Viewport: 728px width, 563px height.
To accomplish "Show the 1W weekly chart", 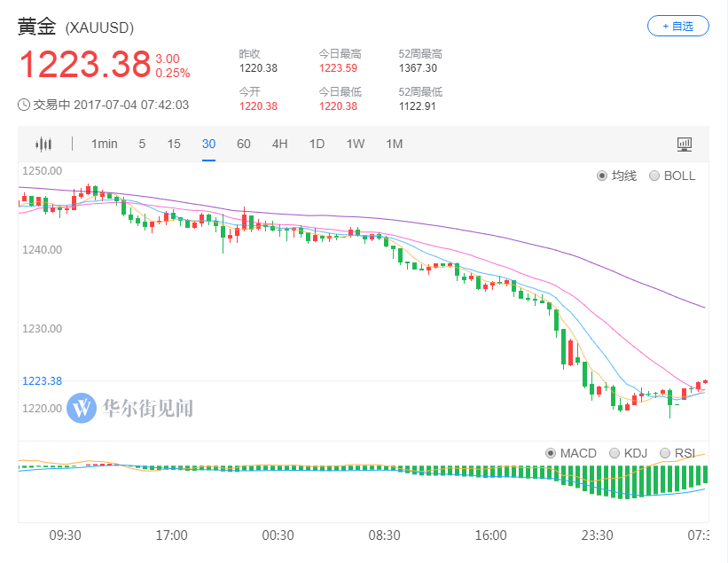I will [356, 145].
